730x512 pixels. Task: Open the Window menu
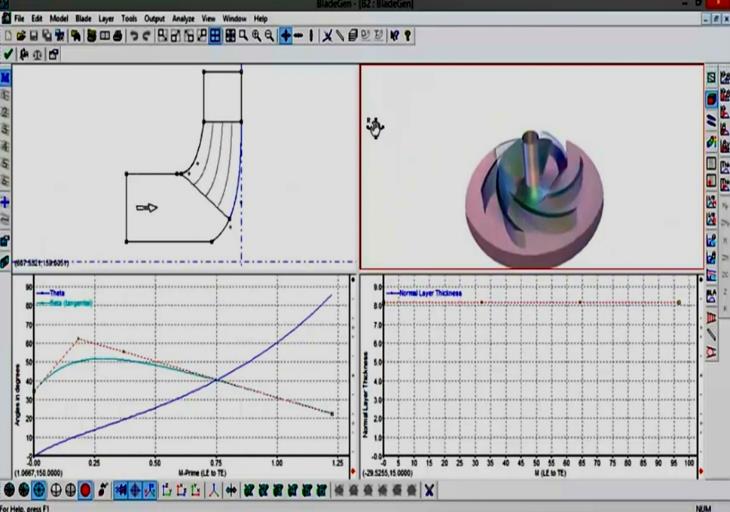[x=234, y=19]
